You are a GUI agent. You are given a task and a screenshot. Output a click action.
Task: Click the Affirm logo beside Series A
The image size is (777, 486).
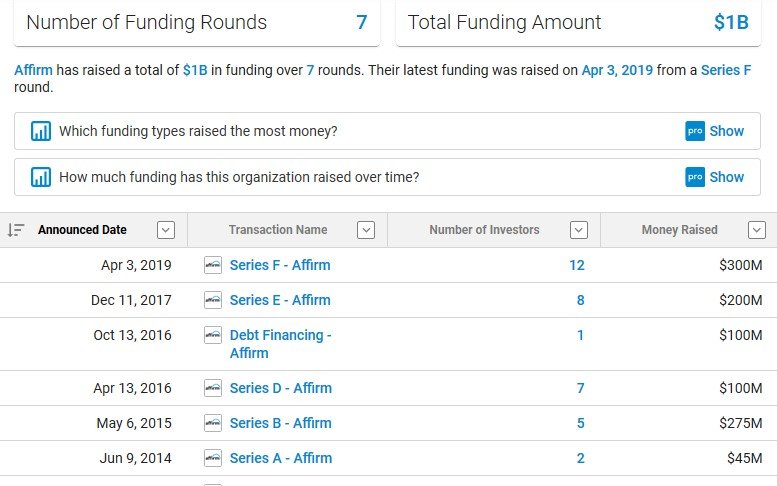(x=213, y=458)
